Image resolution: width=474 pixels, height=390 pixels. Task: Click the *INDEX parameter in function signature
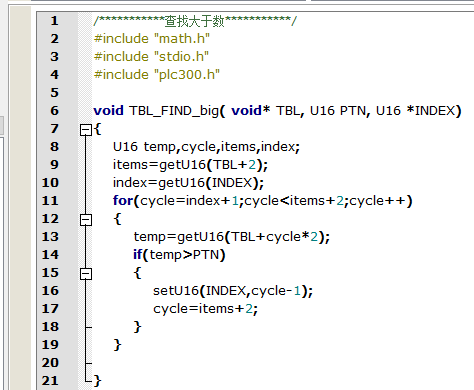431,111
